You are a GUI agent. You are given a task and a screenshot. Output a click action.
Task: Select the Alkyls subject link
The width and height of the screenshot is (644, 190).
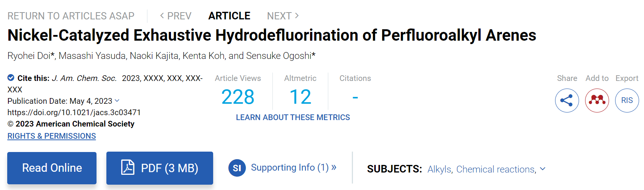(440, 169)
